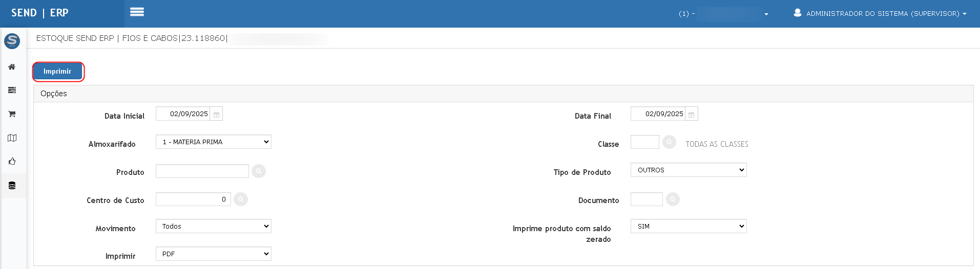Select the database stack sidebar icon
Viewport: 980px width, 269px height.
click(12, 186)
